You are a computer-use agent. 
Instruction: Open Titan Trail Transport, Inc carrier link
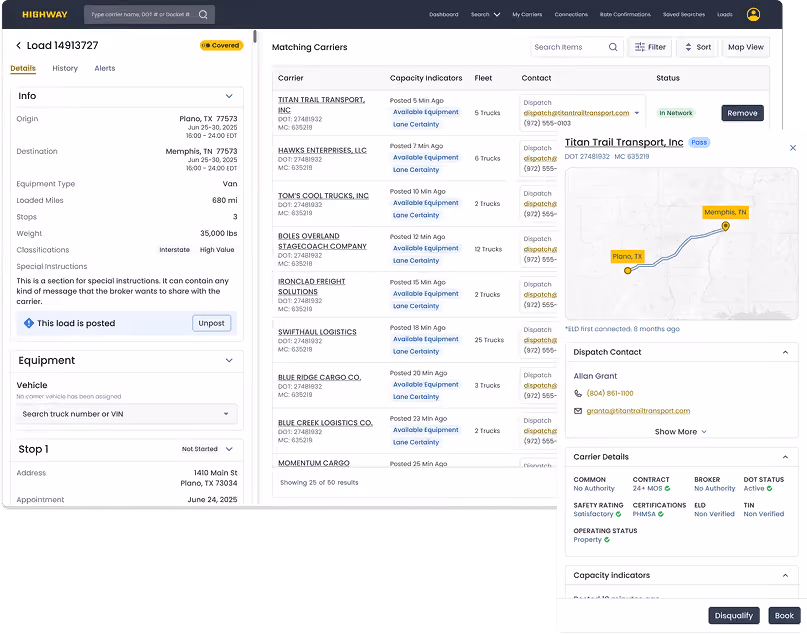pyautogui.click(x=322, y=104)
